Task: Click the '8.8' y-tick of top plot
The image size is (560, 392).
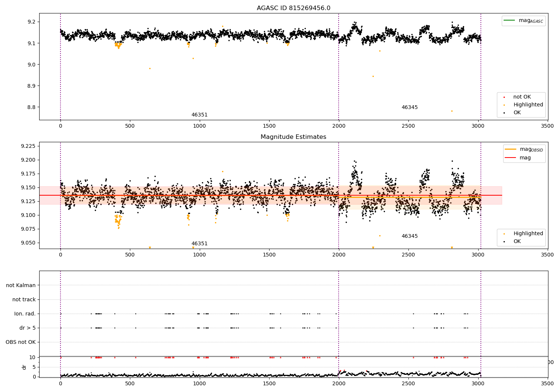Action: pyautogui.click(x=31, y=107)
